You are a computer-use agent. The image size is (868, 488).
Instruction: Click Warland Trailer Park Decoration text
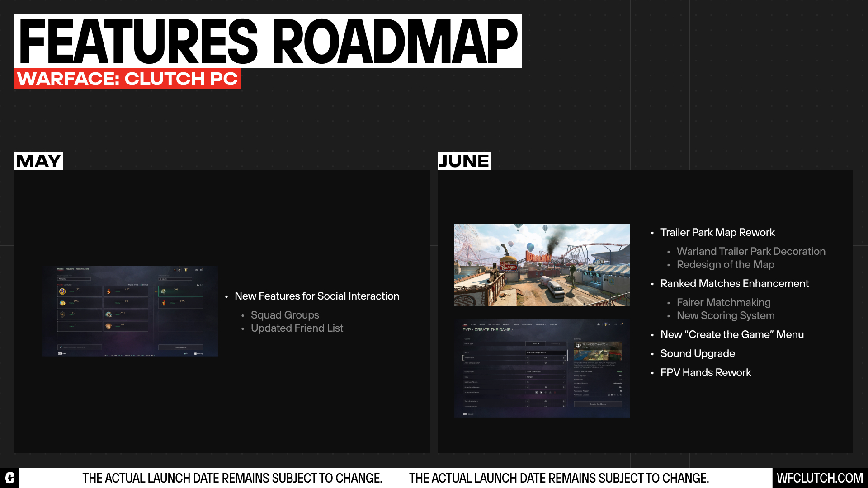[751, 251]
